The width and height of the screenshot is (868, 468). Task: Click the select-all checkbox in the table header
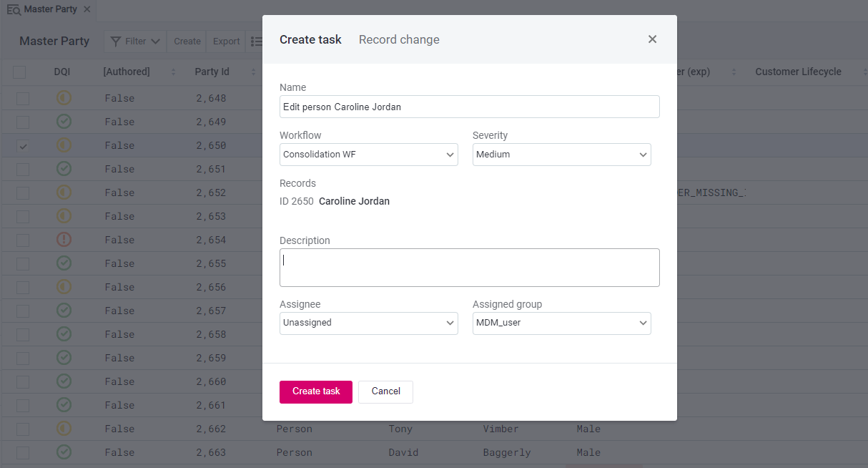(x=19, y=72)
